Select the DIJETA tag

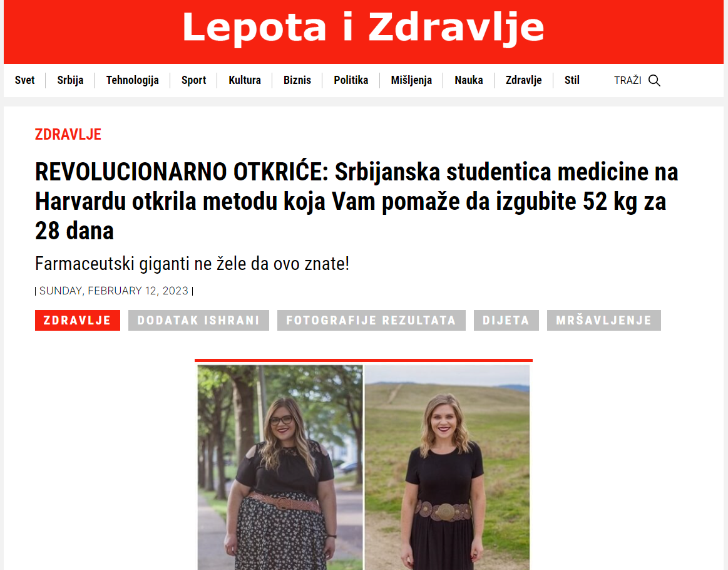[506, 321]
